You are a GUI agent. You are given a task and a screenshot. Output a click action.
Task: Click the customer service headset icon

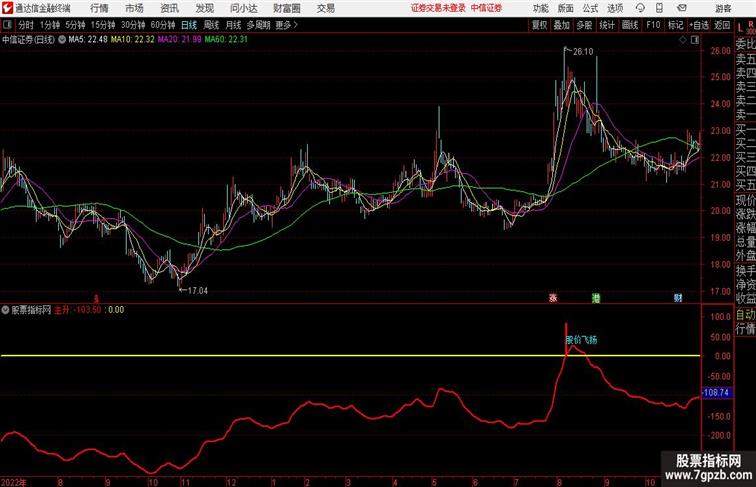pyautogui.click(x=640, y=8)
